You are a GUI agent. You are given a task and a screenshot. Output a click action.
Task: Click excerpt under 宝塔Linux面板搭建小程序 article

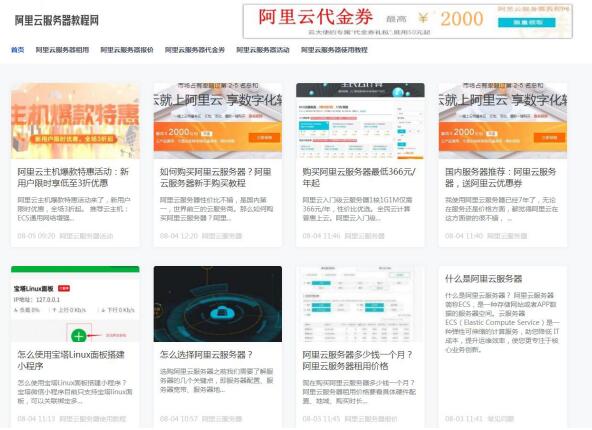(x=75, y=391)
